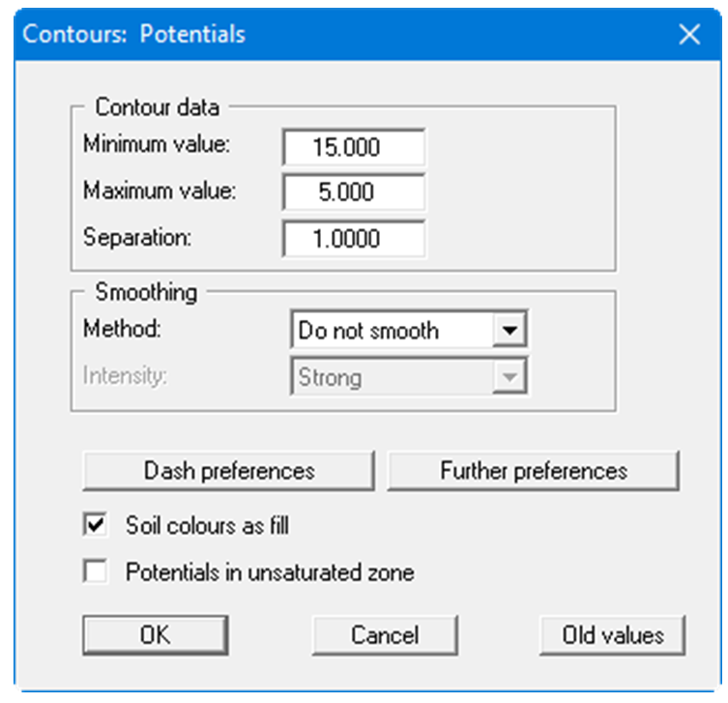This screenshot has width=728, height=703.
Task: Click the Intensity dropdown arrow
Action: click(x=508, y=376)
